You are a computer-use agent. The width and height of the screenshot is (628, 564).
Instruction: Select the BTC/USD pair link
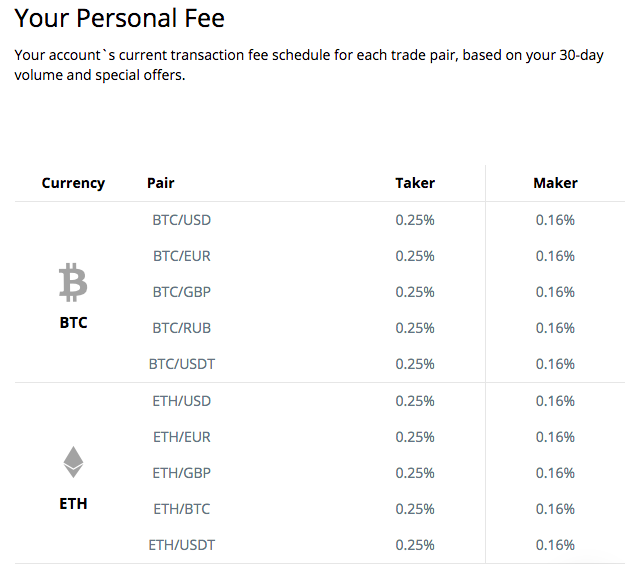181,220
